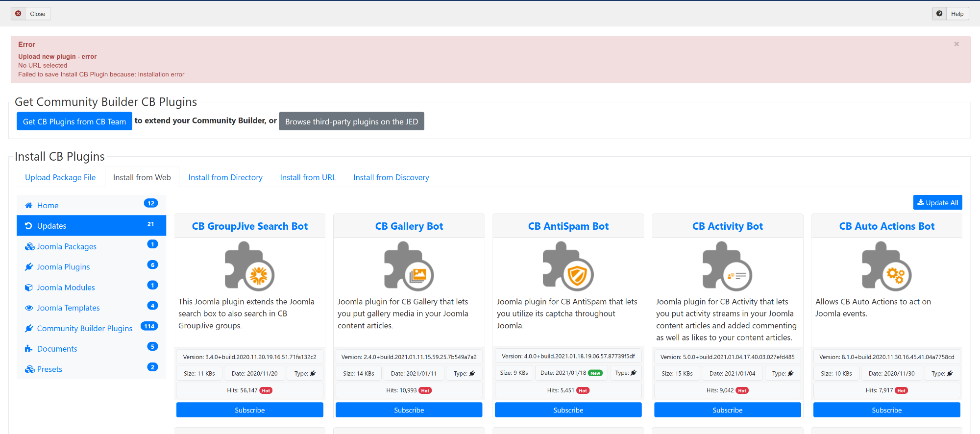980x434 pixels.
Task: Subscribe to CB Gallery Bot
Action: tap(409, 410)
